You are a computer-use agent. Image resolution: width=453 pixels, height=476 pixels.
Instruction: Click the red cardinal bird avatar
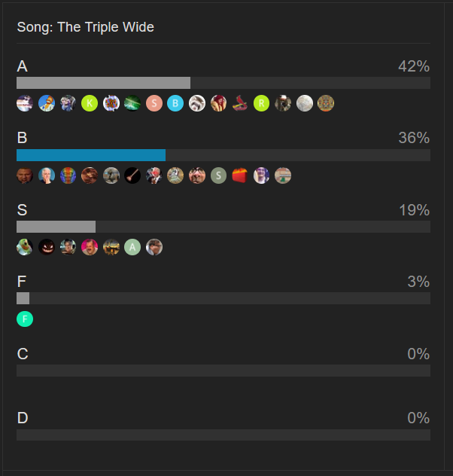pos(240,103)
